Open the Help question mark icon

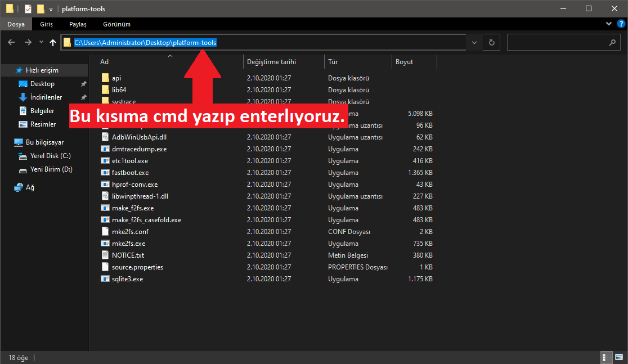621,24
